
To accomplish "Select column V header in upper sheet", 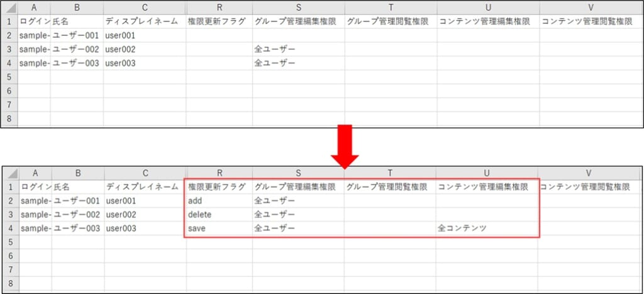I will (x=591, y=8).
